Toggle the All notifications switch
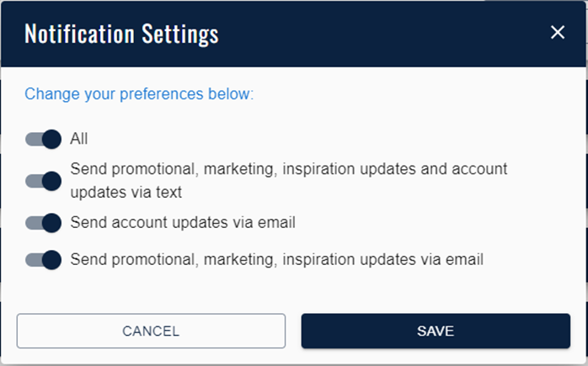This screenshot has width=588, height=366. (44, 139)
